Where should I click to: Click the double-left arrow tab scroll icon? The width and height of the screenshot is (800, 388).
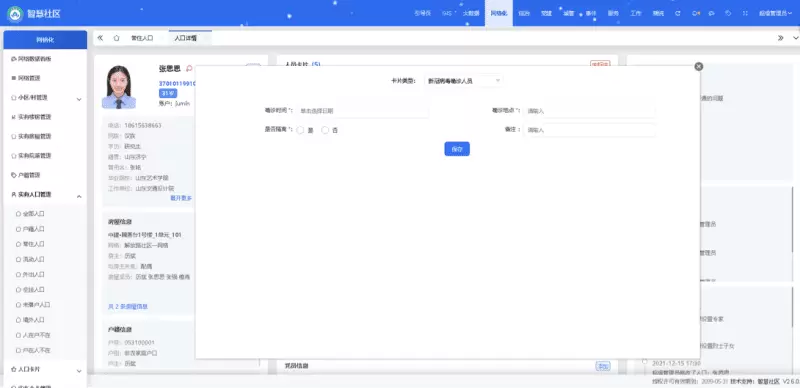tap(101, 38)
